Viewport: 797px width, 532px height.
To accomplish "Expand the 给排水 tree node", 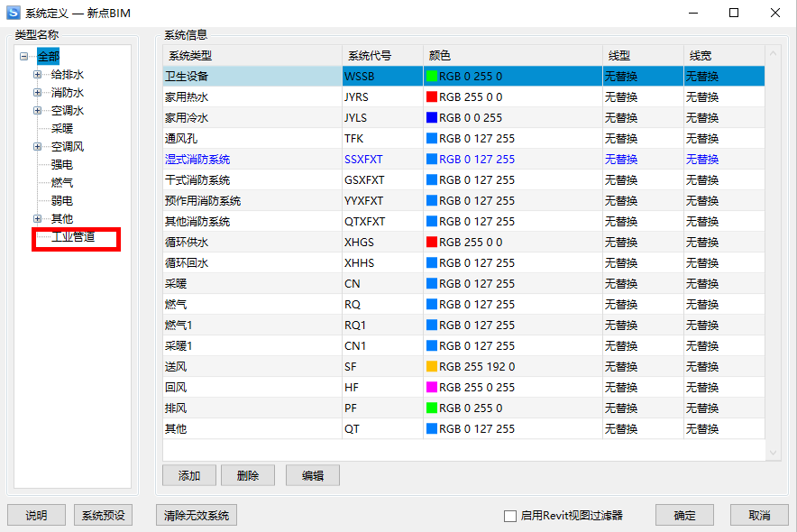I will 37,75.
